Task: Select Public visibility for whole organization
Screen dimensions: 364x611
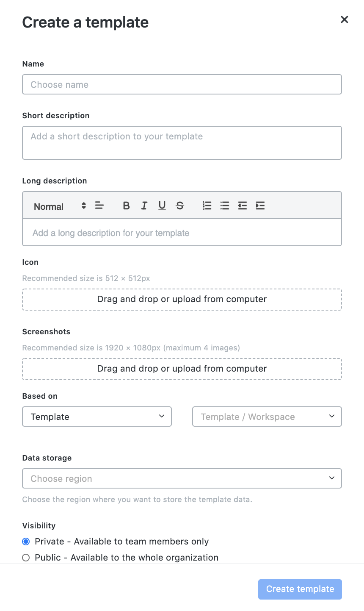Action: click(26, 558)
